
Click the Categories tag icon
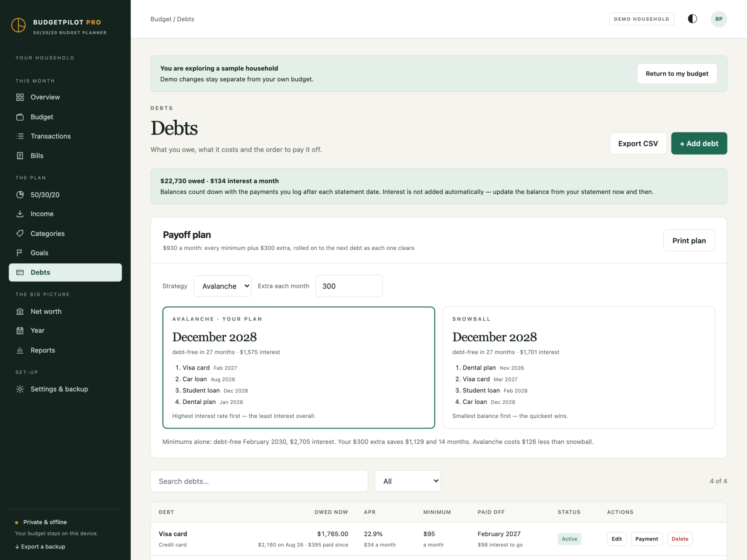coord(20,233)
